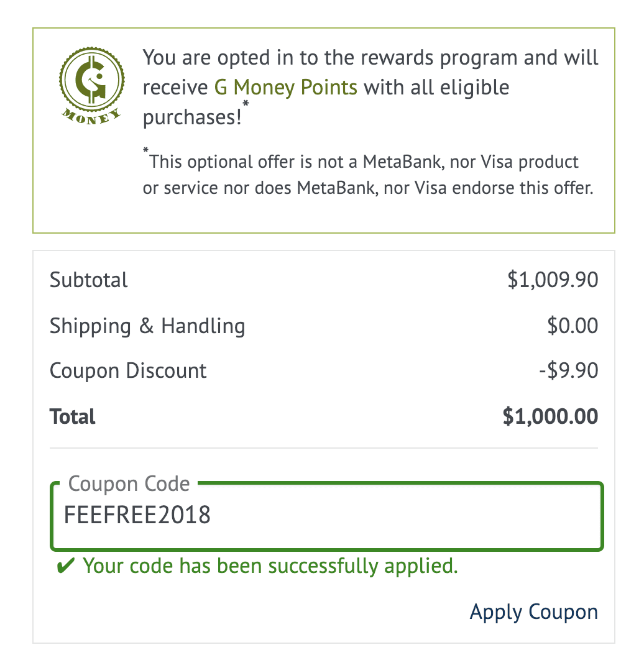Click the bold Total label
Viewport: 644px width, 650px height.
coord(73,416)
